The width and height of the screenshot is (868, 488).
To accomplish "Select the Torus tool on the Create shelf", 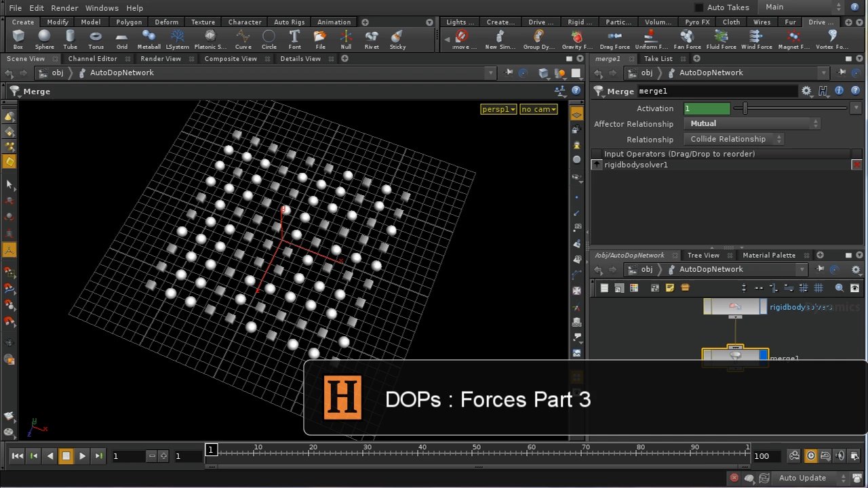I will (96, 39).
